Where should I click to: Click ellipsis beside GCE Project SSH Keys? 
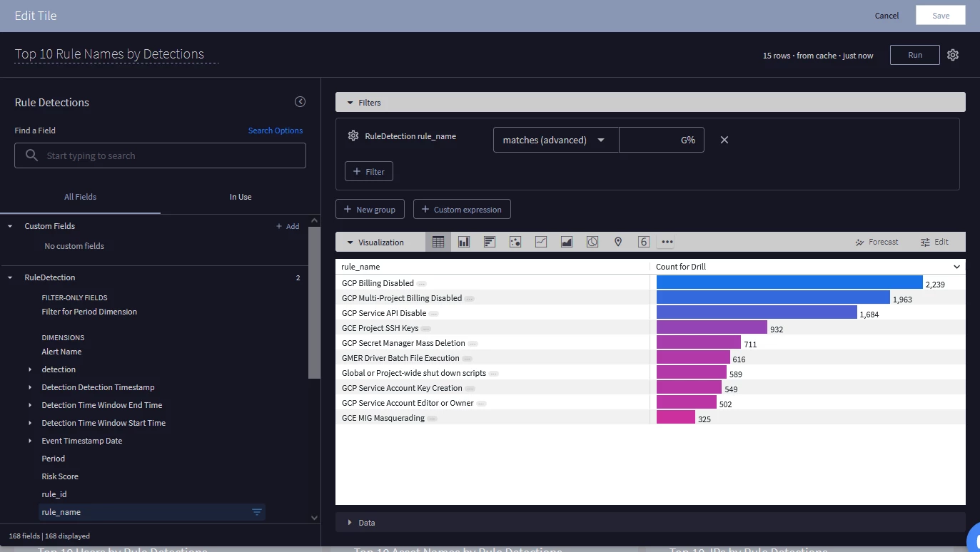point(426,329)
